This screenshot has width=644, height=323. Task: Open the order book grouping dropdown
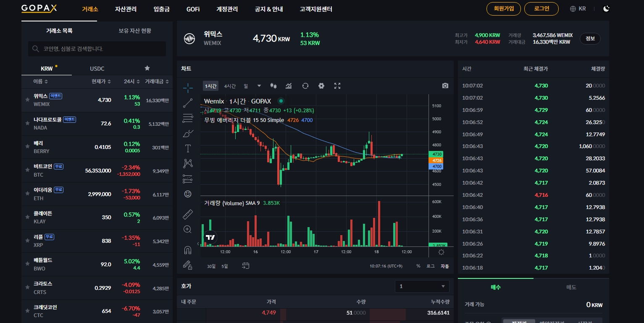click(x=422, y=286)
